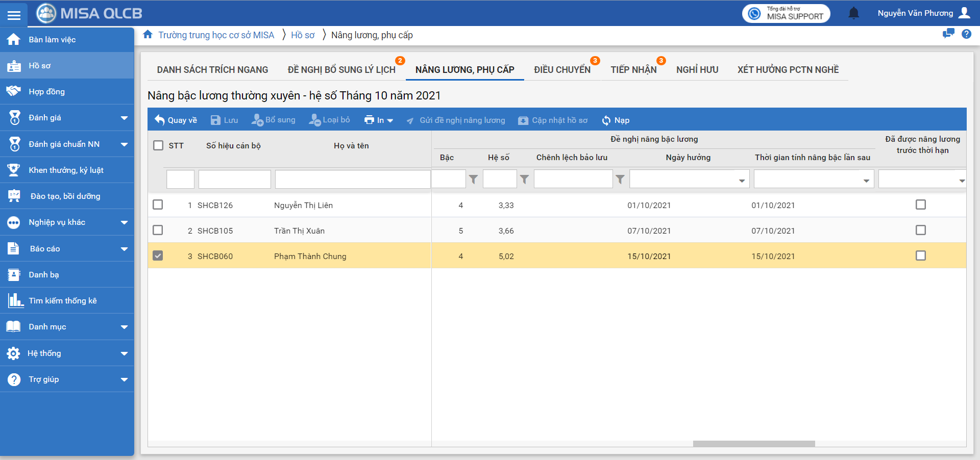Click the MISA SUPPORT hotline badge
The image size is (980, 460).
tap(786, 13)
